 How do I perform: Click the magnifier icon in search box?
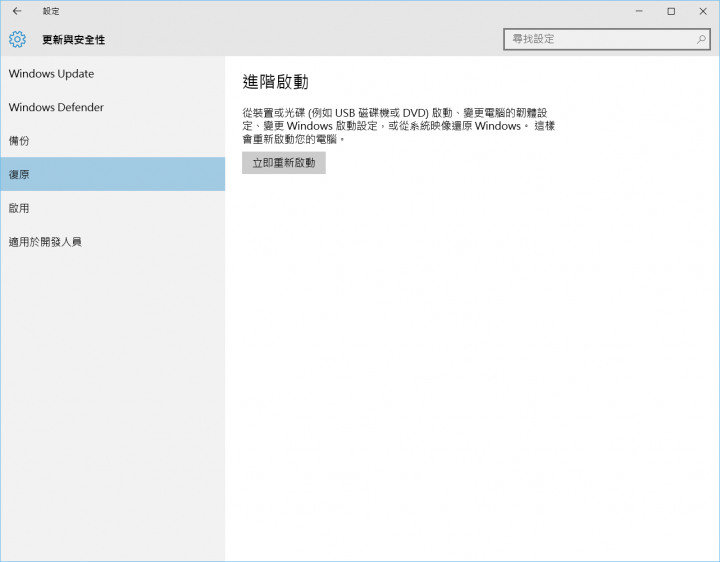click(x=701, y=39)
